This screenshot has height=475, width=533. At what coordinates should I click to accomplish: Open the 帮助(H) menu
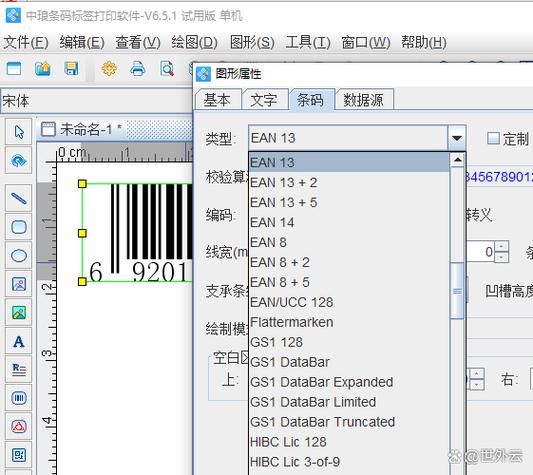pyautogui.click(x=424, y=43)
